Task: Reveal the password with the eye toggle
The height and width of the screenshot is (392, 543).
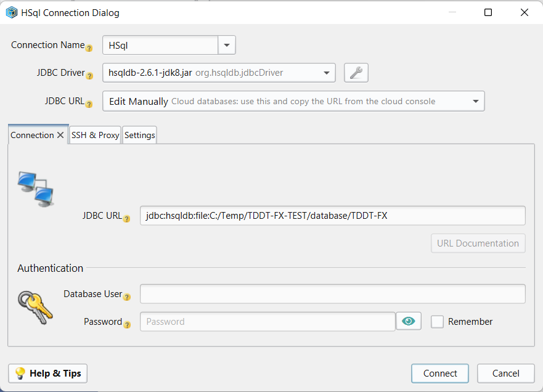Action: pyautogui.click(x=409, y=321)
